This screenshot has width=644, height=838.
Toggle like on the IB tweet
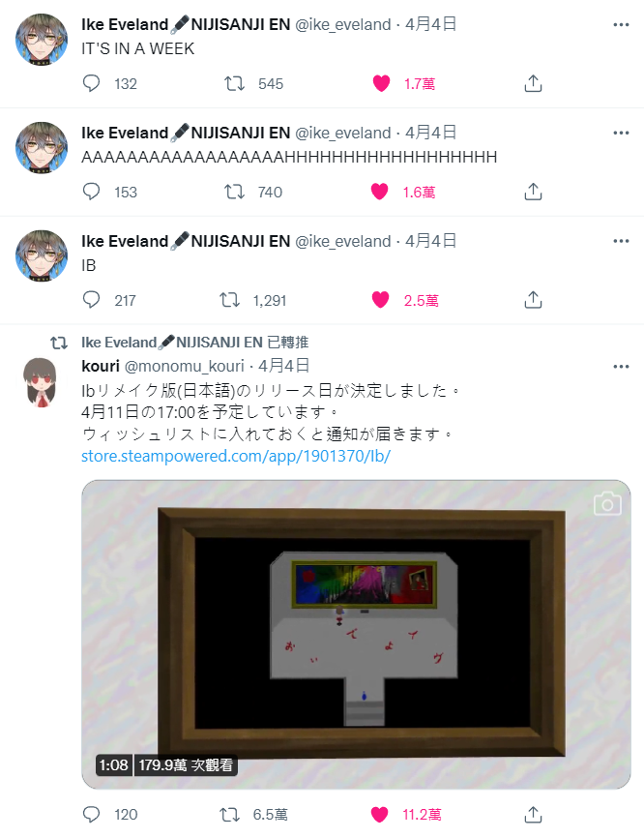(380, 300)
